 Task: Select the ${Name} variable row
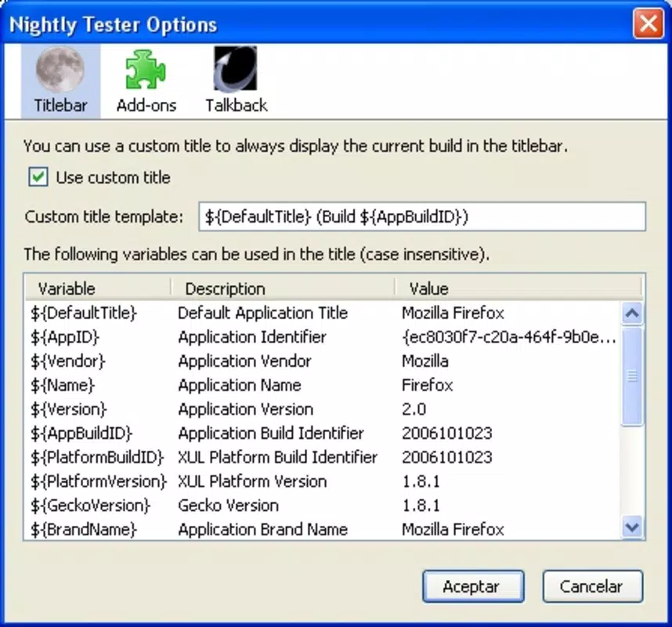tap(322, 385)
